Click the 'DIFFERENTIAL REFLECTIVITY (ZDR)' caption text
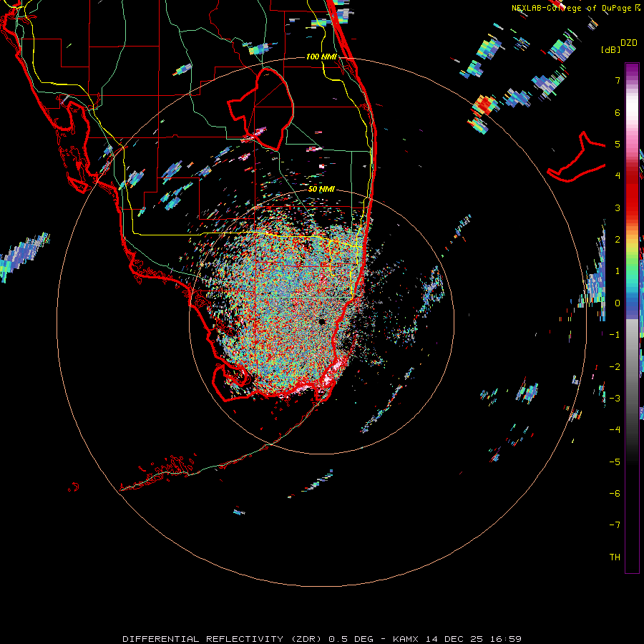 223,639
